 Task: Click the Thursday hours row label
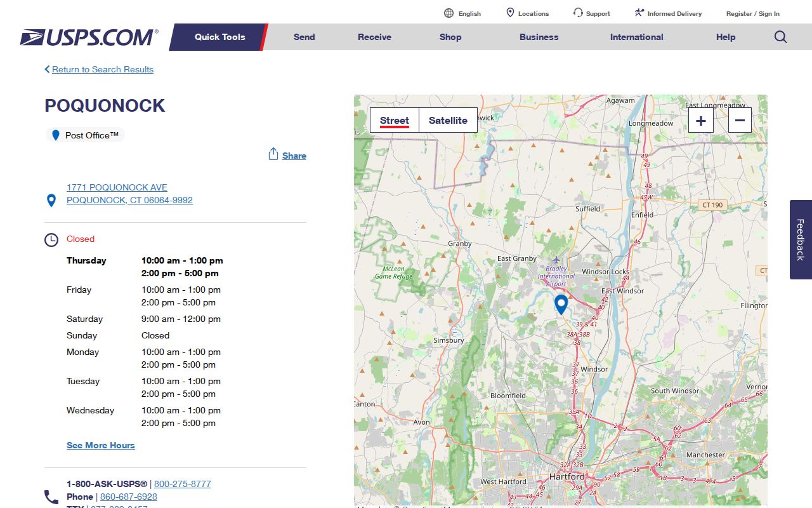(x=86, y=260)
